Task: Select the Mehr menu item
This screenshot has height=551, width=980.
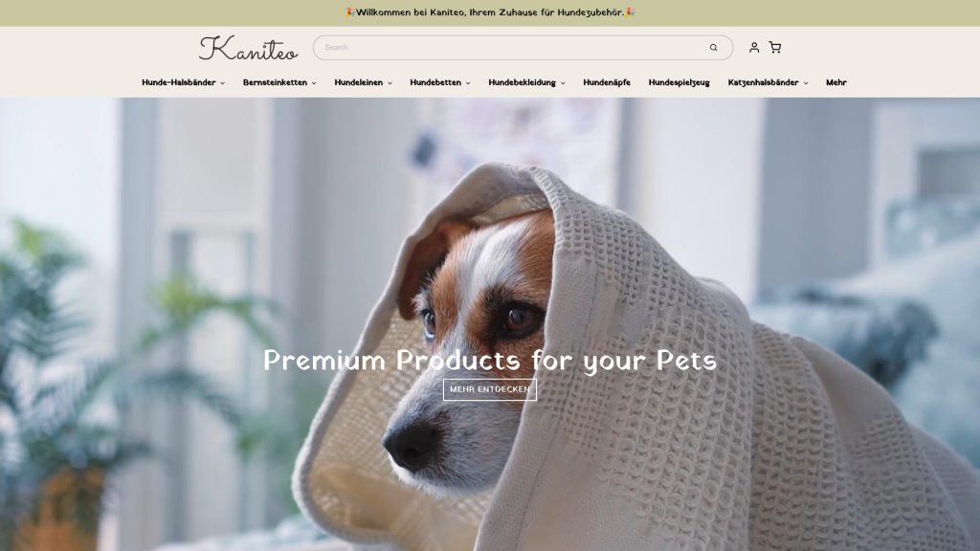Action: tap(835, 82)
